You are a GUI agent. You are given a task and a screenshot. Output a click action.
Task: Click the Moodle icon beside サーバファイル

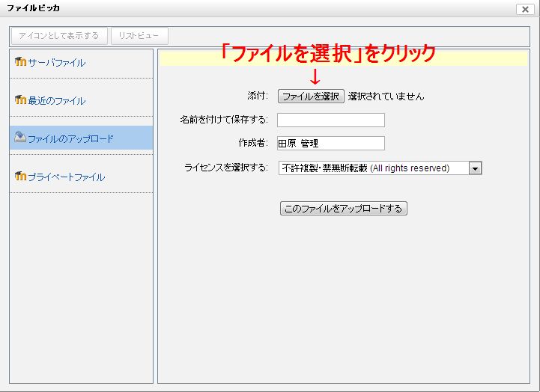(x=20, y=62)
